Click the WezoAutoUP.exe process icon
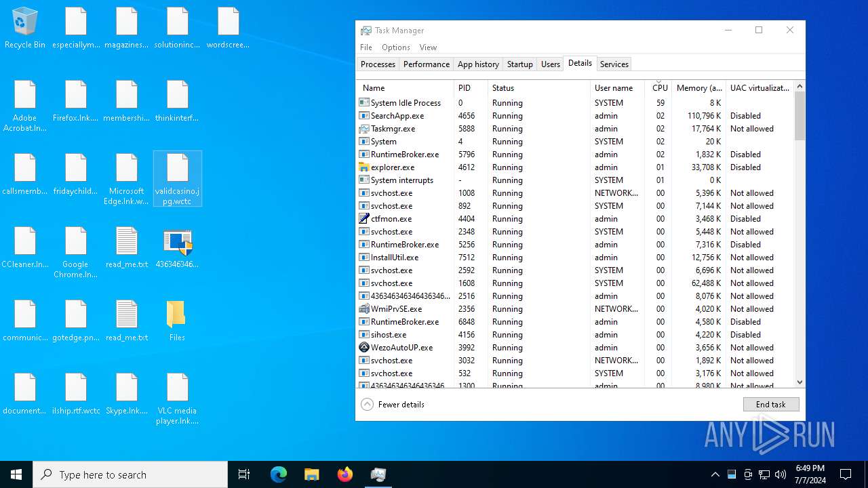Screen dimensions: 868x488 (364, 348)
